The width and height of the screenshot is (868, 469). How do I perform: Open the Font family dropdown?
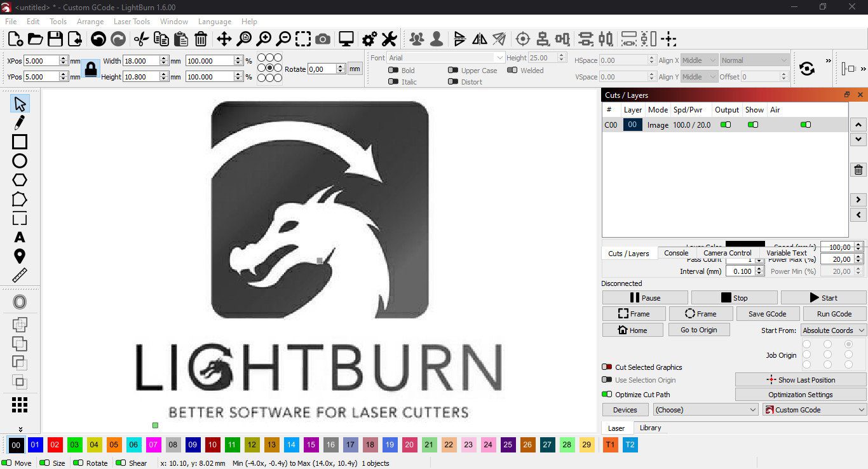445,57
